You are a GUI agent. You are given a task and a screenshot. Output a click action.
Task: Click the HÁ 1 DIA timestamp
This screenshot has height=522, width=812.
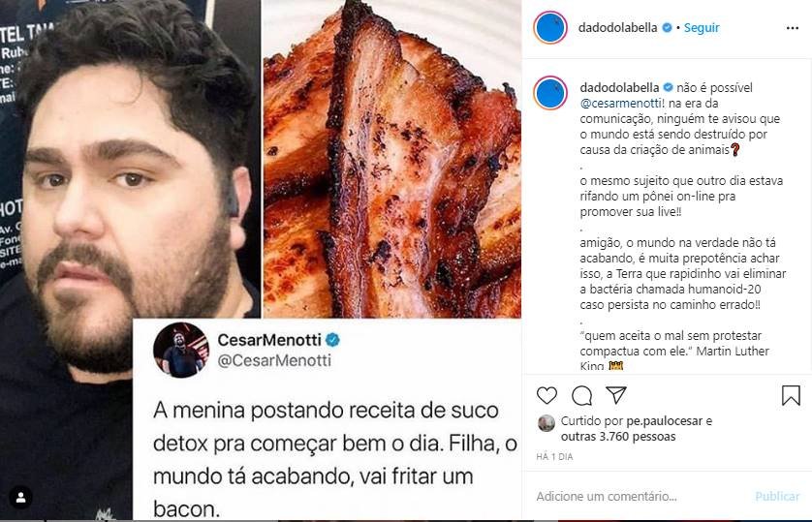[554, 457]
